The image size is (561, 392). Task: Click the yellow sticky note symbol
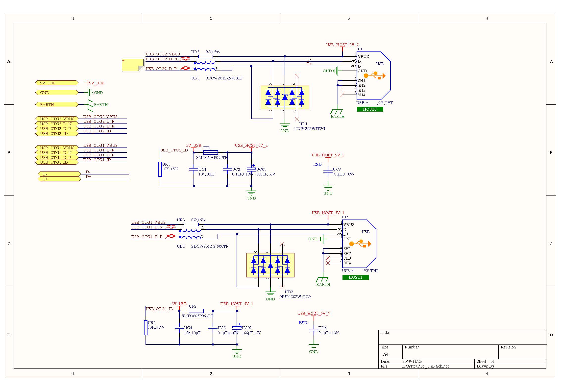(132, 65)
